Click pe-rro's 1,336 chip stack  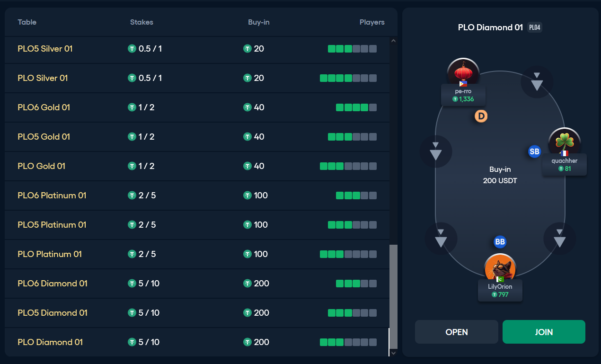(463, 99)
